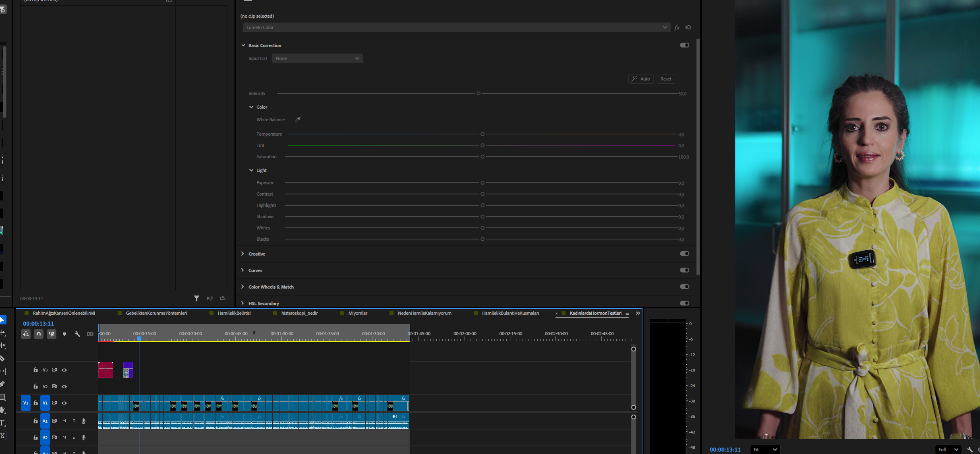Open the Input LUT dropdown
The image size is (980, 454).
click(x=317, y=58)
